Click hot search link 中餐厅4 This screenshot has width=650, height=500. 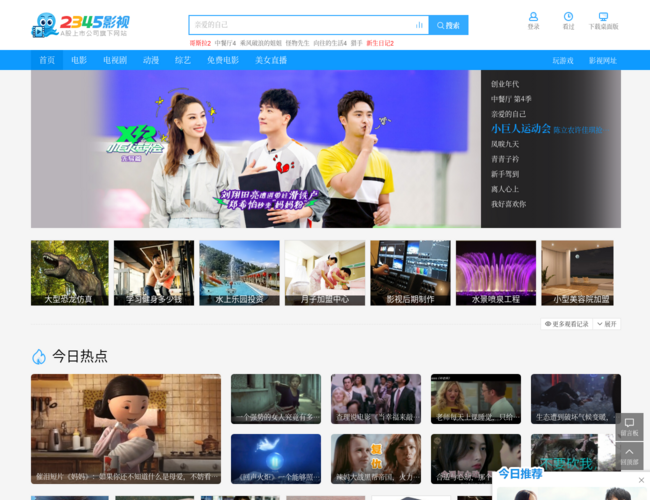tap(225, 43)
